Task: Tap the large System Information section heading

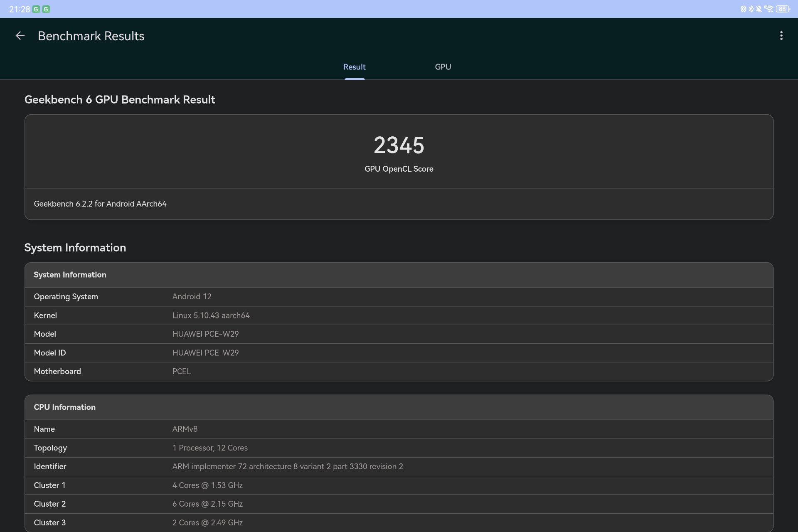Action: click(x=75, y=248)
